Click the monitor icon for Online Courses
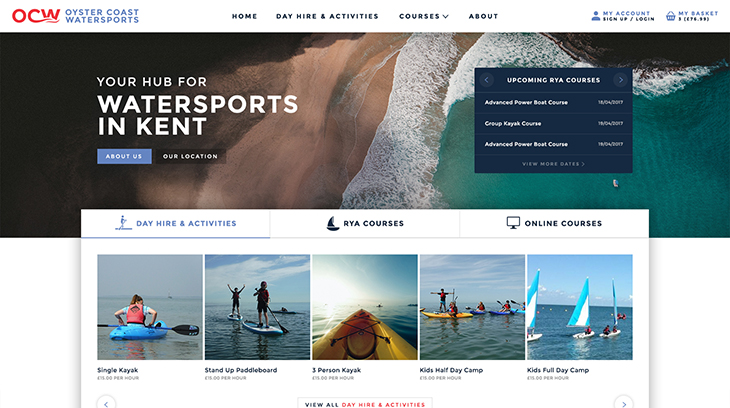Viewport: 730px width, 408px height. click(x=513, y=223)
